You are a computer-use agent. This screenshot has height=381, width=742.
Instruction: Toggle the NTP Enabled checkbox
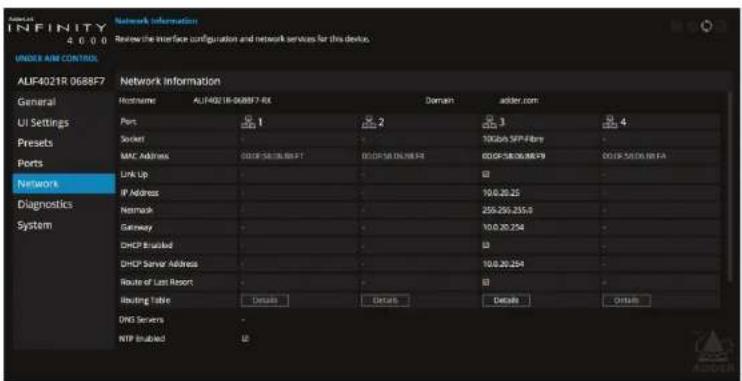(245, 338)
